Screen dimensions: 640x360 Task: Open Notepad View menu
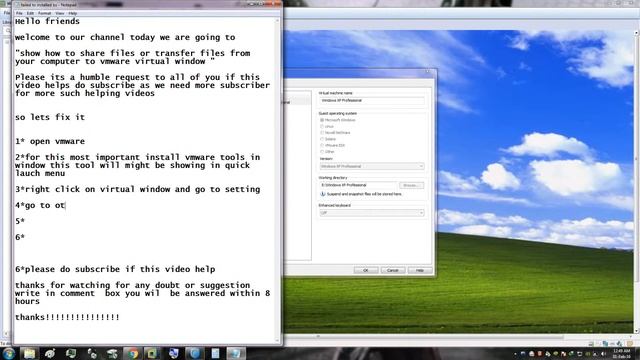click(x=60, y=13)
